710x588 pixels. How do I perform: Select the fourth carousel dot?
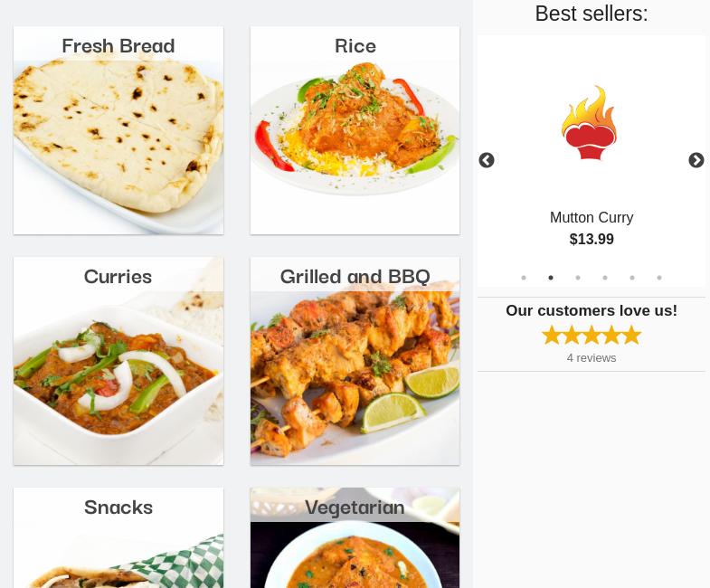click(x=605, y=278)
